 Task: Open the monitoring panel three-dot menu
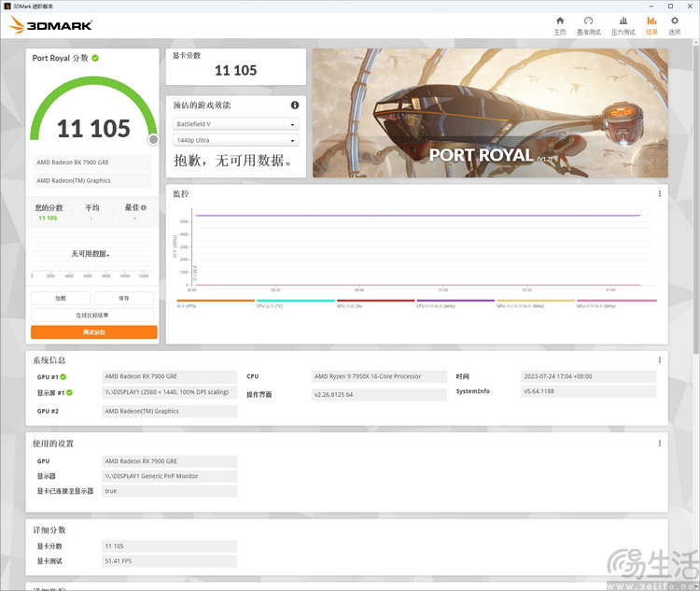click(x=659, y=193)
